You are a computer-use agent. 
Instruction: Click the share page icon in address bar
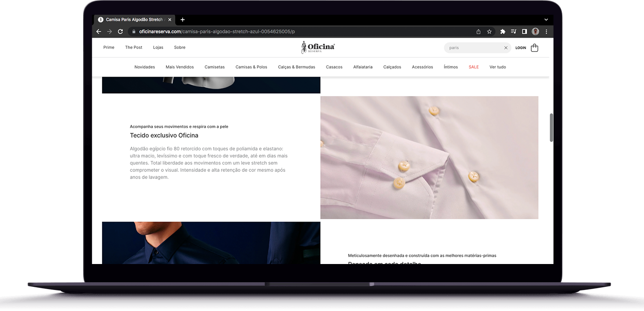(x=479, y=32)
